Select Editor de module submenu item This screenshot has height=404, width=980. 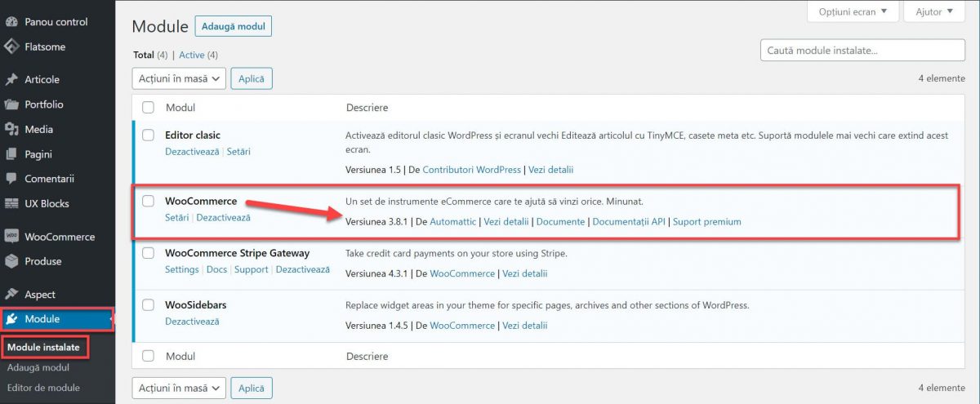(x=43, y=388)
